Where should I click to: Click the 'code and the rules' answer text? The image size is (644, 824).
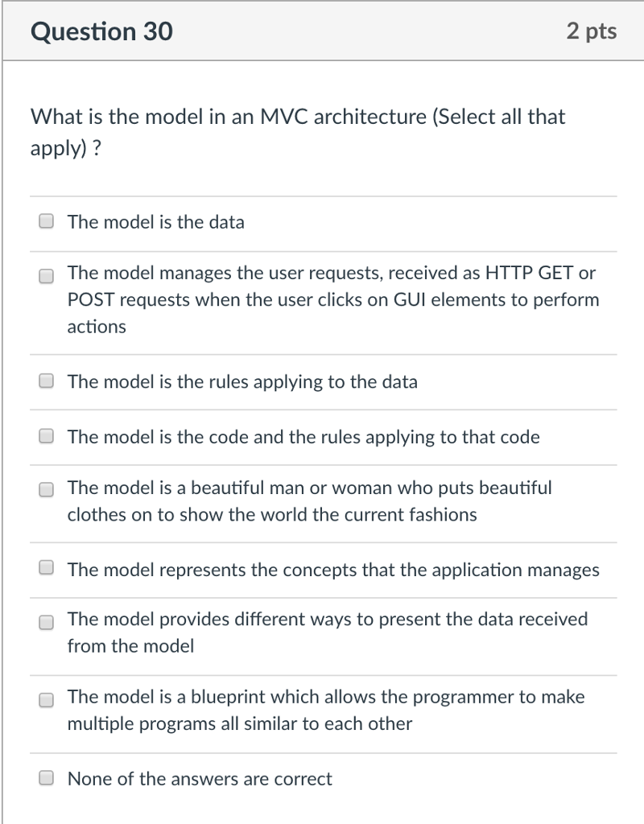(303, 437)
